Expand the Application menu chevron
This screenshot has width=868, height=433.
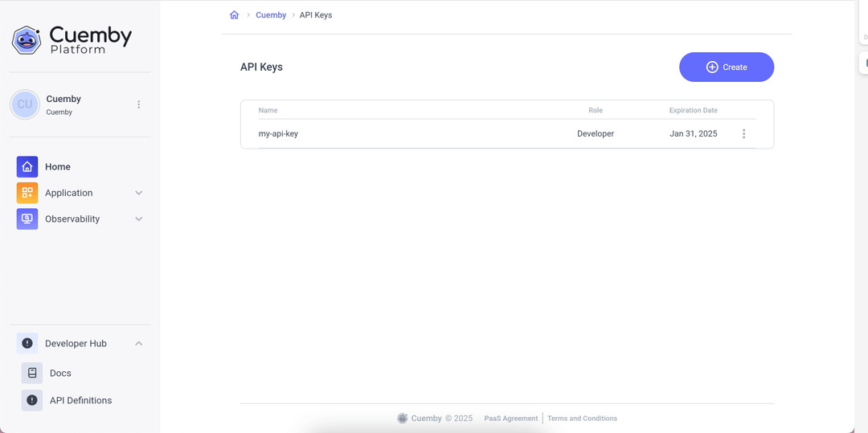139,193
